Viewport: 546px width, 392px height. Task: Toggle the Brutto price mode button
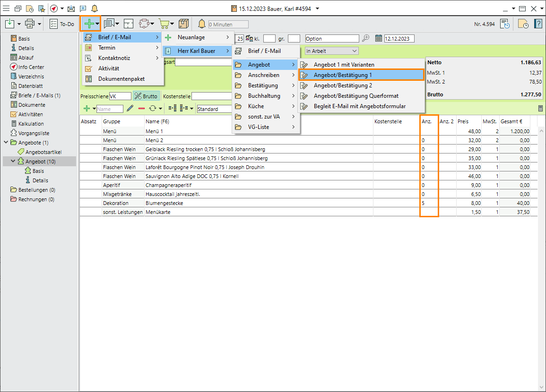pos(146,96)
